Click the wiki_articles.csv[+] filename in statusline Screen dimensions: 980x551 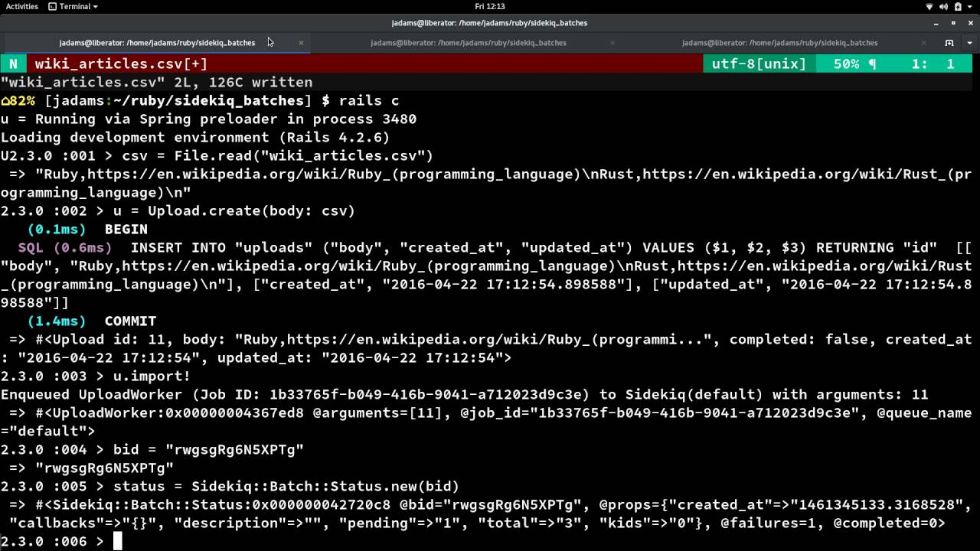(121, 64)
